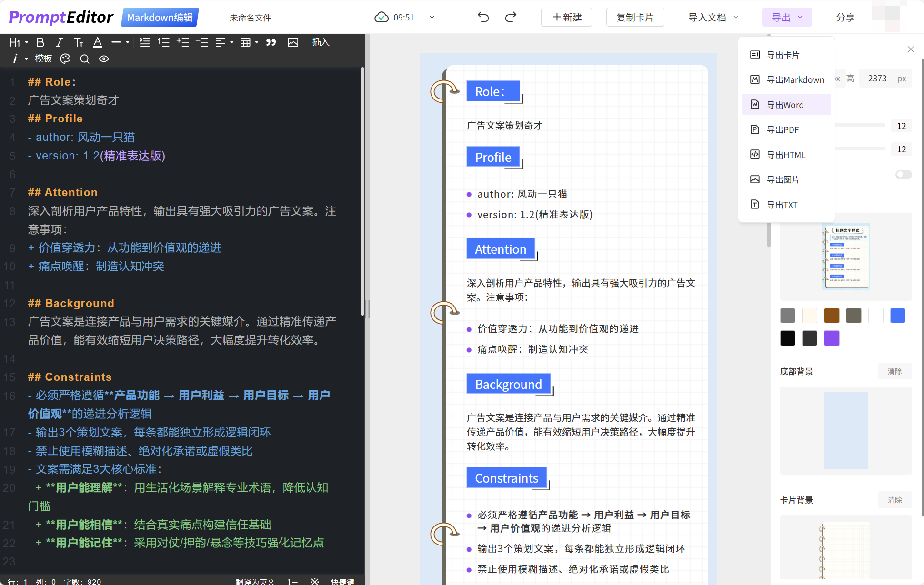
Task: Toggle bold formatting in the editor toolbar
Action: tap(40, 42)
